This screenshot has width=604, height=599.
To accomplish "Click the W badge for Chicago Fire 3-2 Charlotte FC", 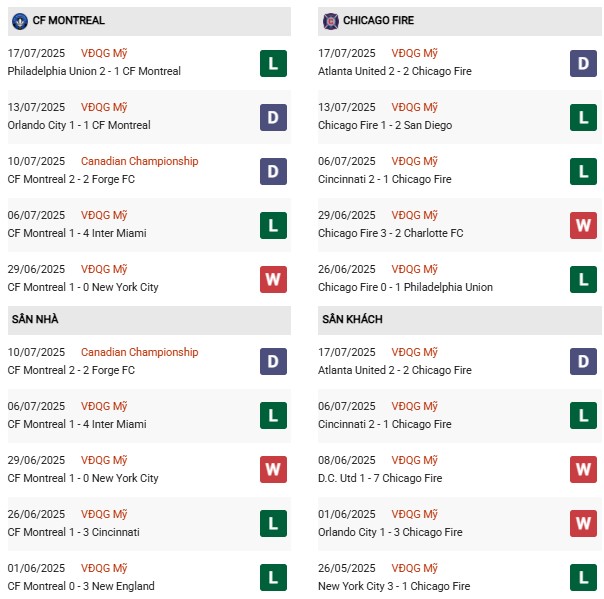I will click(583, 226).
